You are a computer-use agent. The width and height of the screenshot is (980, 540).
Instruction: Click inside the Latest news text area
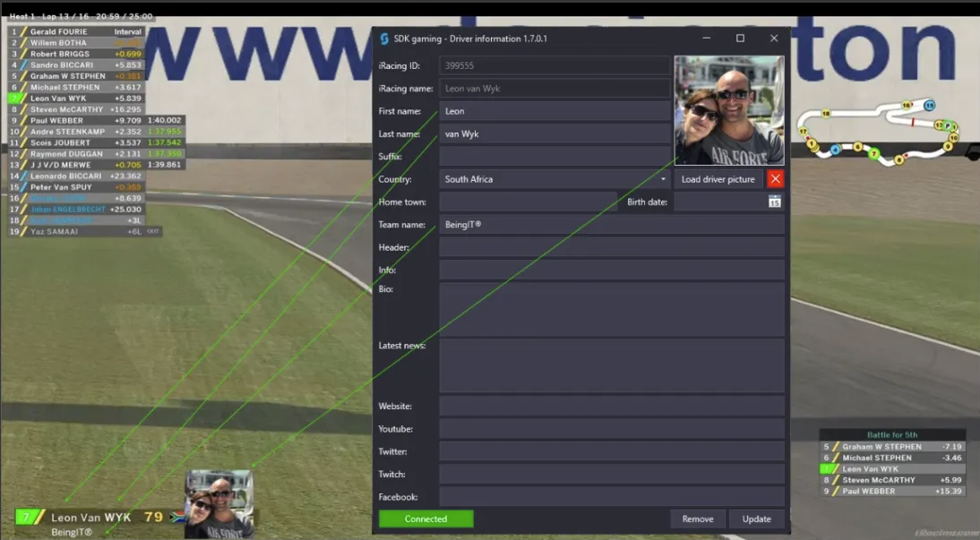612,365
